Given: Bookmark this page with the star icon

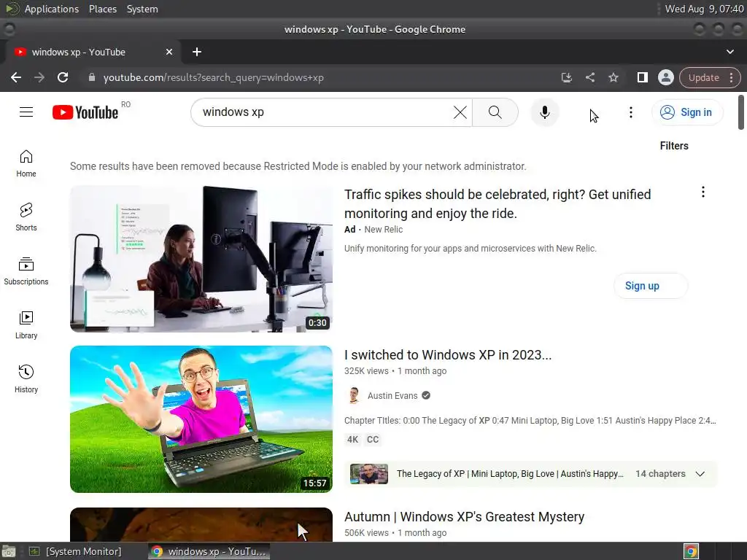Looking at the screenshot, I should pyautogui.click(x=613, y=77).
